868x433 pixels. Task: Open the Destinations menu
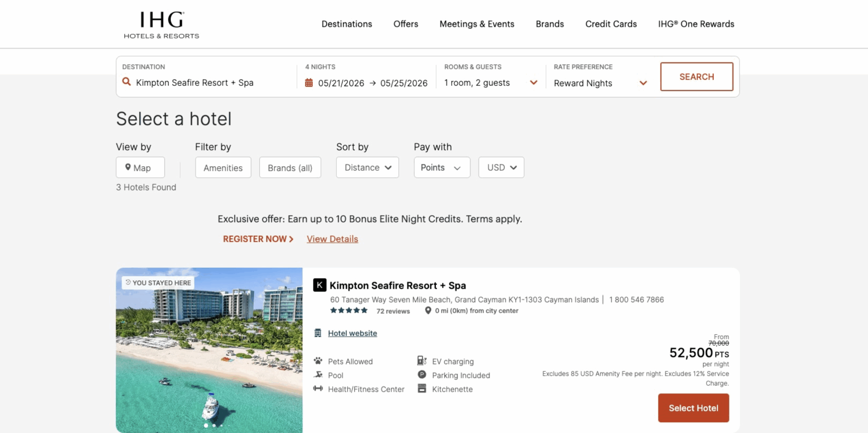(347, 24)
